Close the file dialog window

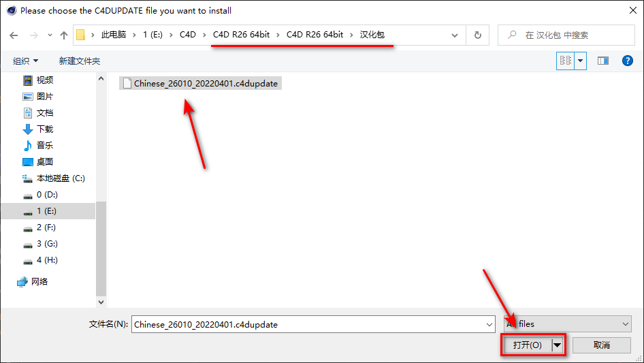click(x=633, y=10)
